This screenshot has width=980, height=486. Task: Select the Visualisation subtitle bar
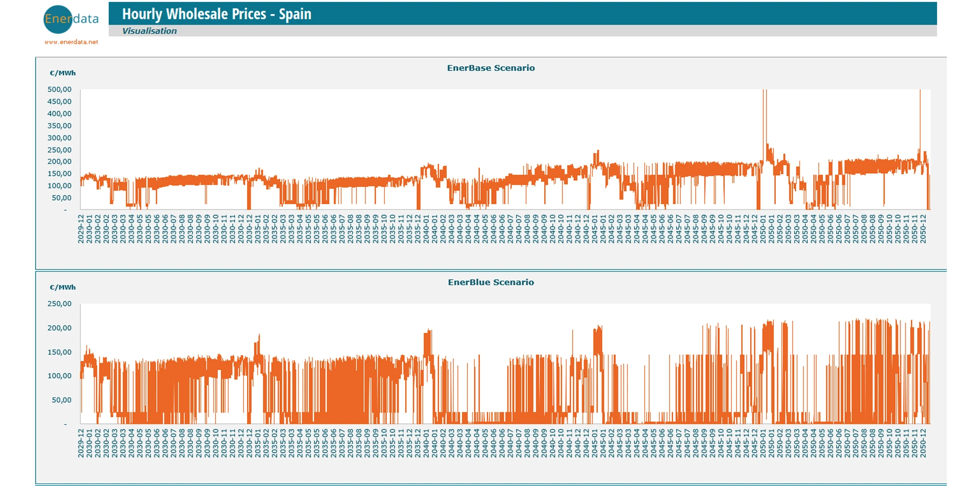pyautogui.click(x=149, y=31)
